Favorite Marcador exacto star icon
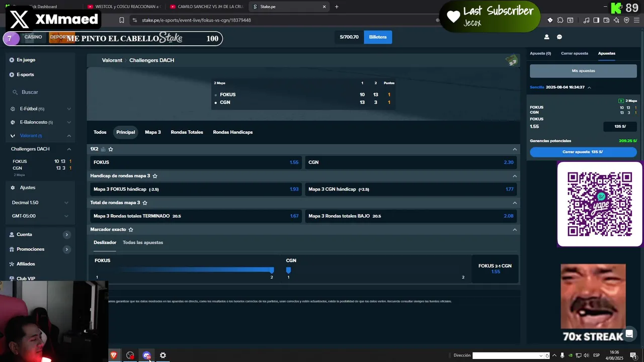Image resolution: width=644 pixels, height=362 pixels. click(131, 230)
